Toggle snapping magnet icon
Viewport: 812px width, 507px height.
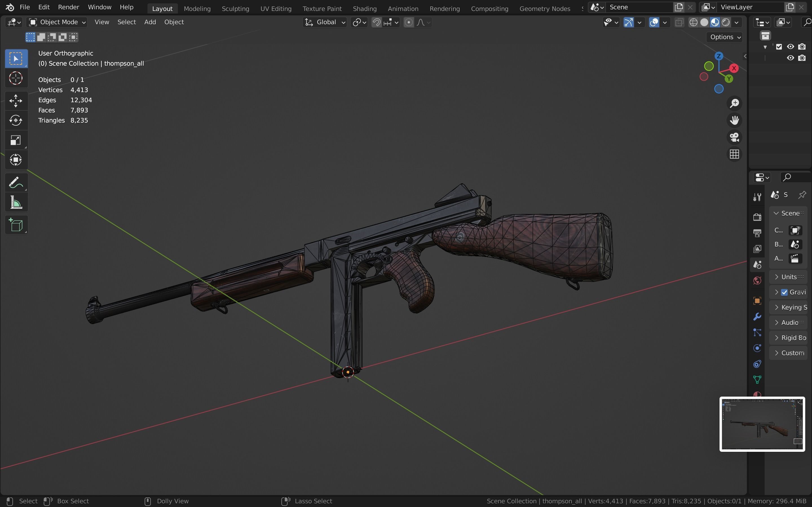pos(376,22)
